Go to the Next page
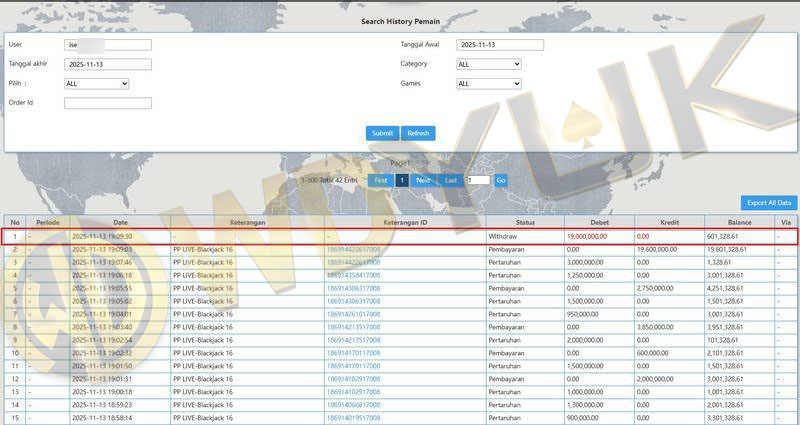 [424, 180]
